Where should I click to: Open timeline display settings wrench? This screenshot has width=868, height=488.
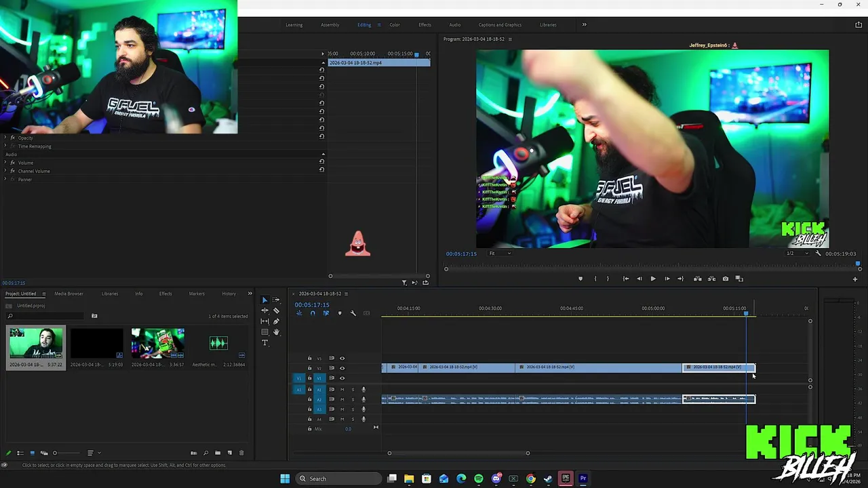[x=353, y=313]
